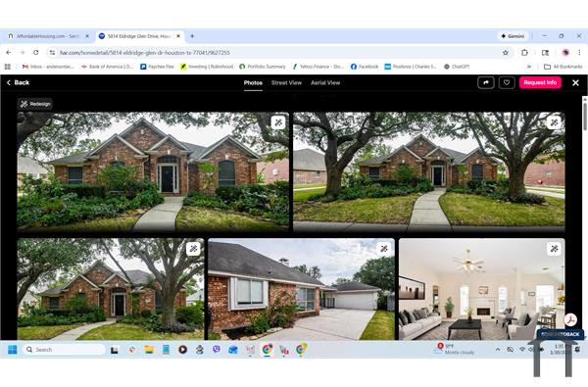Close the 5814 Eldridge Glen Drive tab
Screen dimensions: 588x387
178,36
